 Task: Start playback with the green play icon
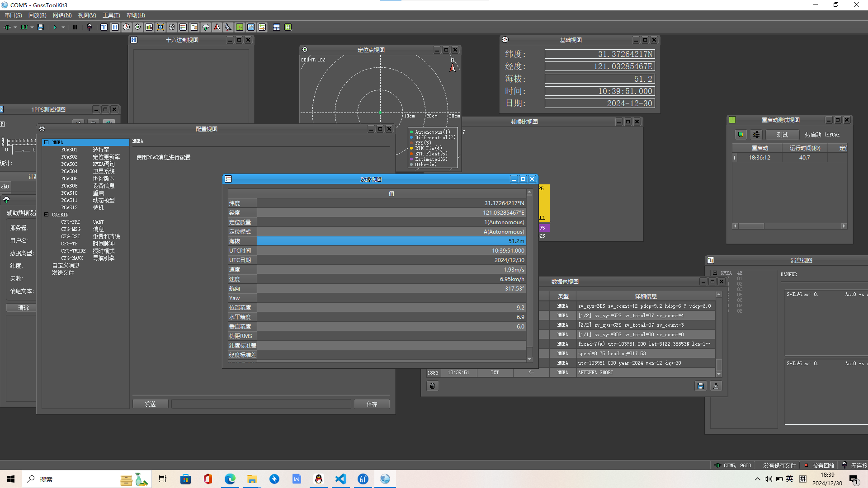pos(55,28)
